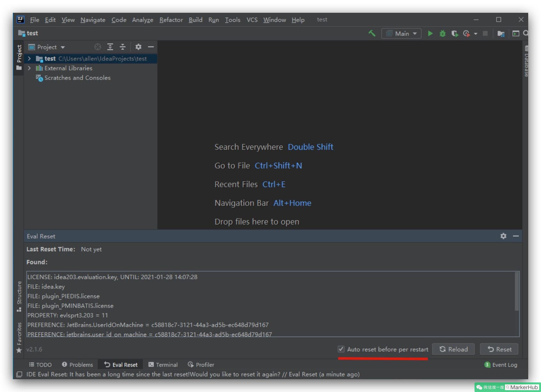Toggle tool window bars icon in status bar
This screenshot has width=541, height=392.
19,374
